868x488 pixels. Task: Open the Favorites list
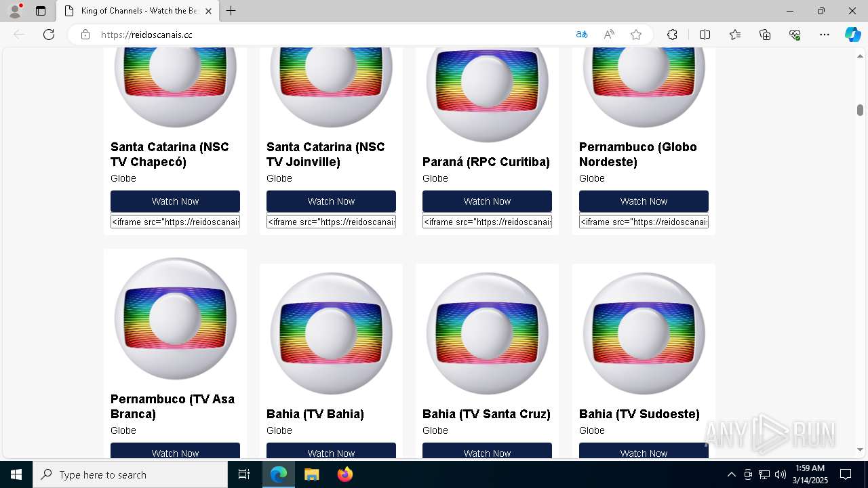[735, 35]
